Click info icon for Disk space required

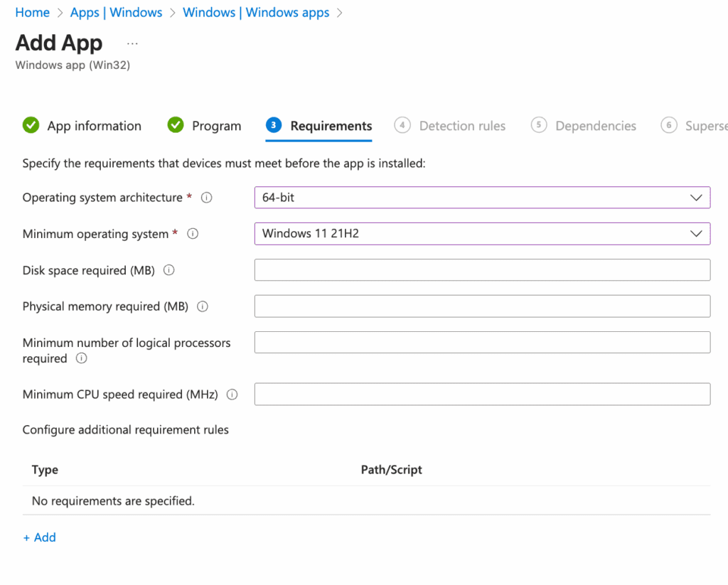point(169,271)
